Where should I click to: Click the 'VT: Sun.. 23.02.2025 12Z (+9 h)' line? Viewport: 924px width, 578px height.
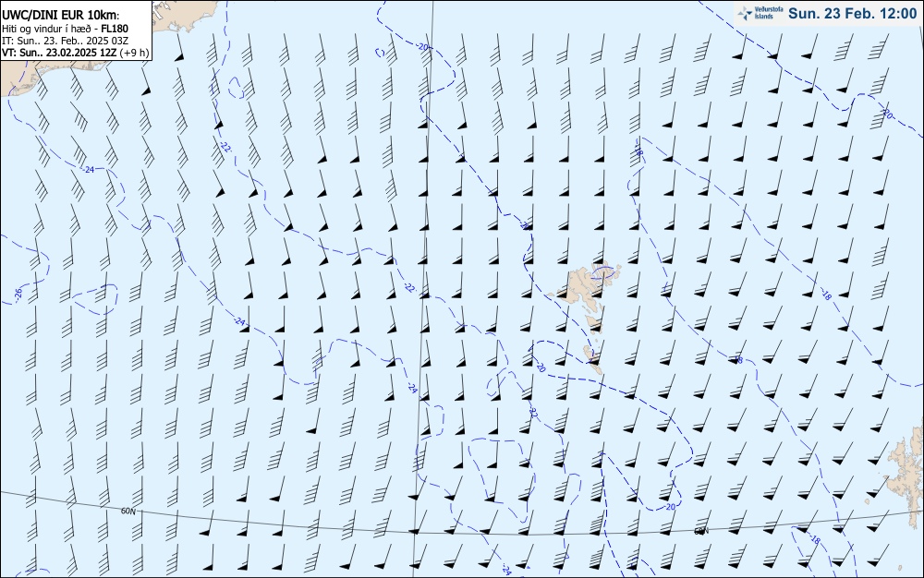tap(75, 53)
